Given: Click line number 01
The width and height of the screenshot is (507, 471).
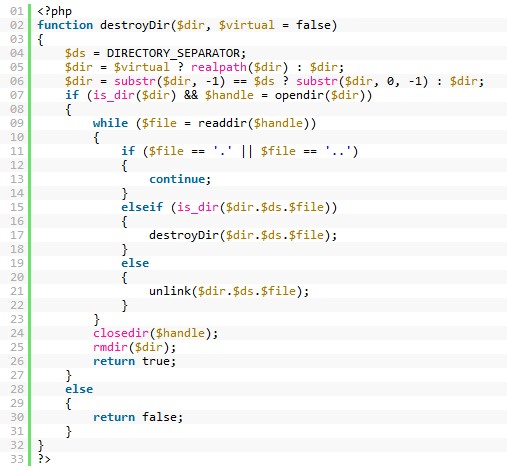Looking at the screenshot, I should [17, 12].
